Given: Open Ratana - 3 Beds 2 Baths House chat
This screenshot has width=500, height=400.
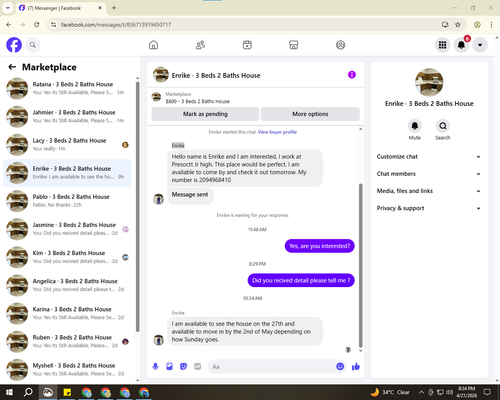Looking at the screenshot, I should (x=67, y=88).
